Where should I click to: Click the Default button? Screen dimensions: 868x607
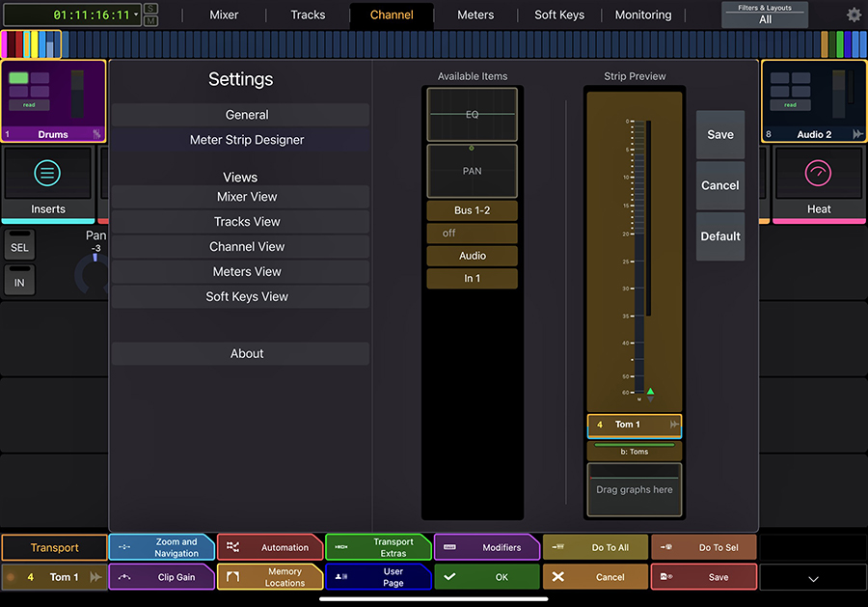[x=719, y=236]
